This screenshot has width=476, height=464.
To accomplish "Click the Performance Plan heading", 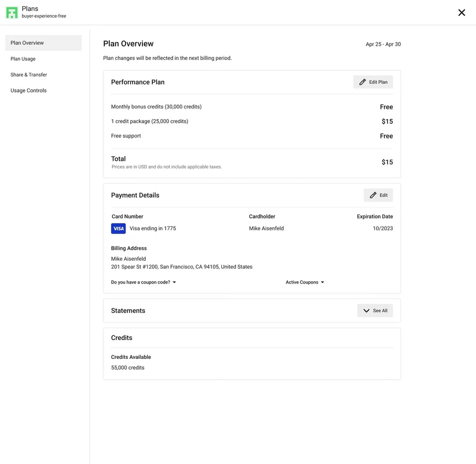I will pyautogui.click(x=138, y=82).
